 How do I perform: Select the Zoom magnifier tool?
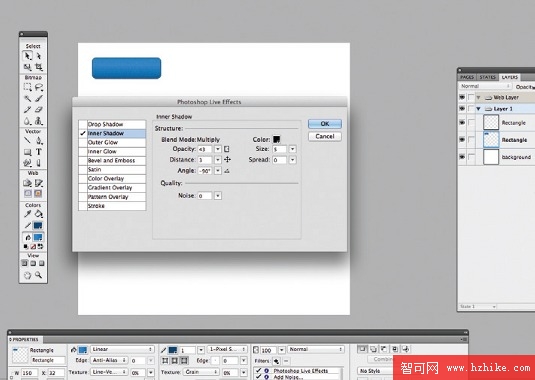coord(39,275)
